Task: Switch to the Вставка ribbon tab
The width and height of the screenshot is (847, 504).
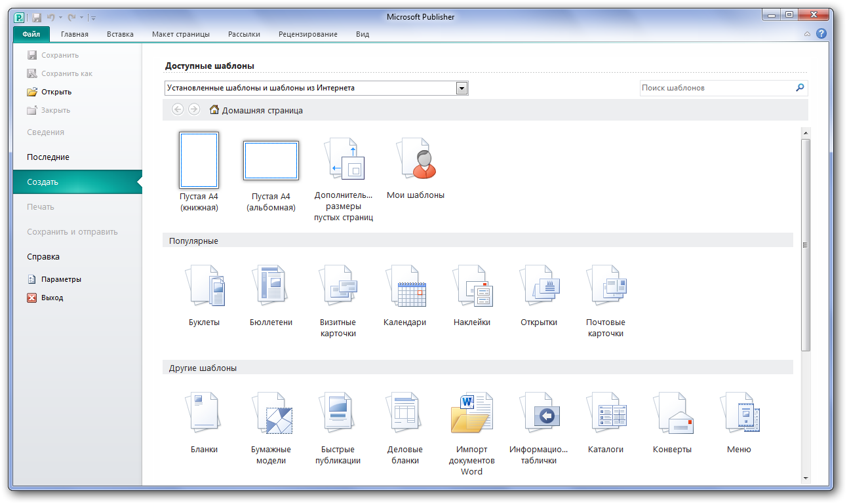Action: (x=120, y=34)
